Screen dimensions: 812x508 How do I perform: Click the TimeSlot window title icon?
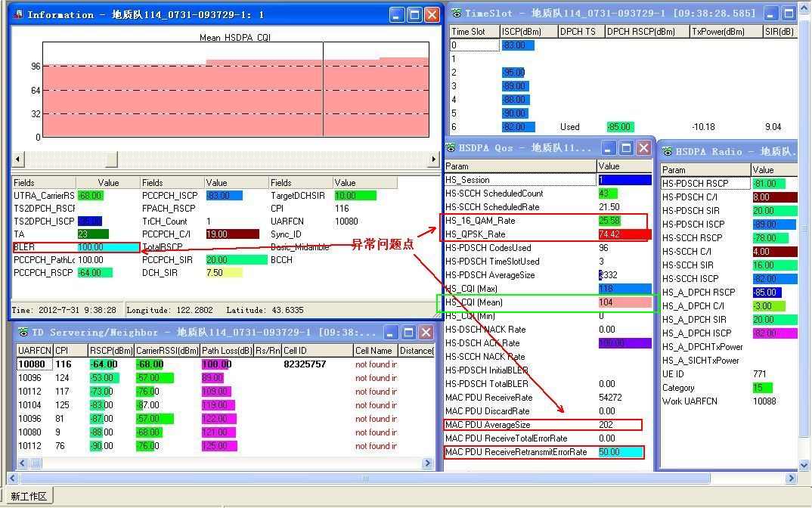point(456,14)
